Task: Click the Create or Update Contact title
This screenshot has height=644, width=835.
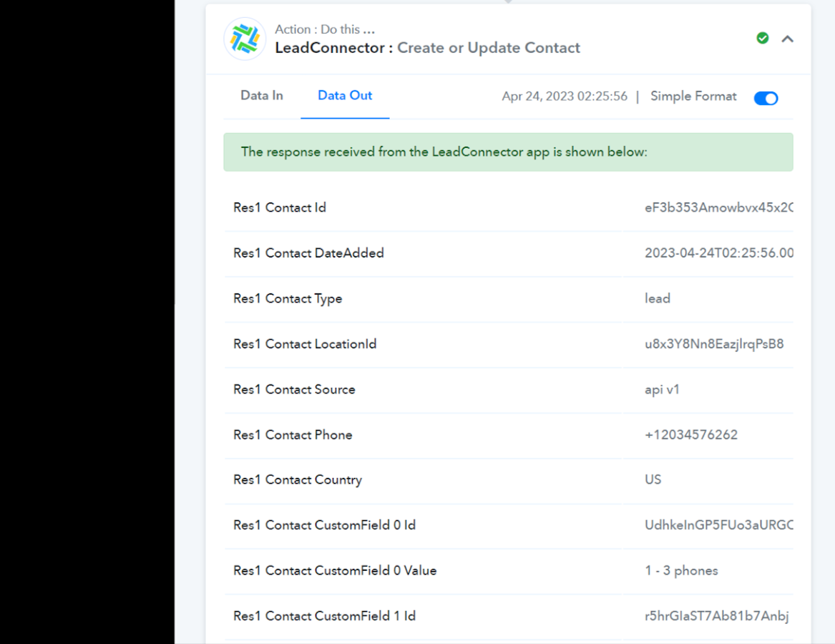Action: [x=488, y=48]
